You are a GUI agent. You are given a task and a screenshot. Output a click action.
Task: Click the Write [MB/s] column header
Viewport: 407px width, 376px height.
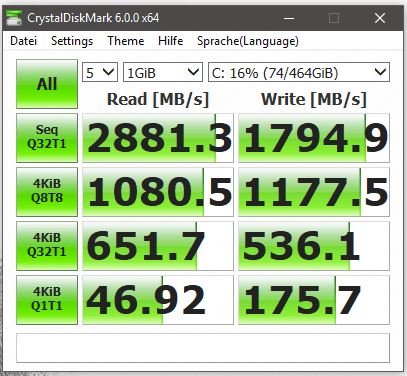(314, 99)
